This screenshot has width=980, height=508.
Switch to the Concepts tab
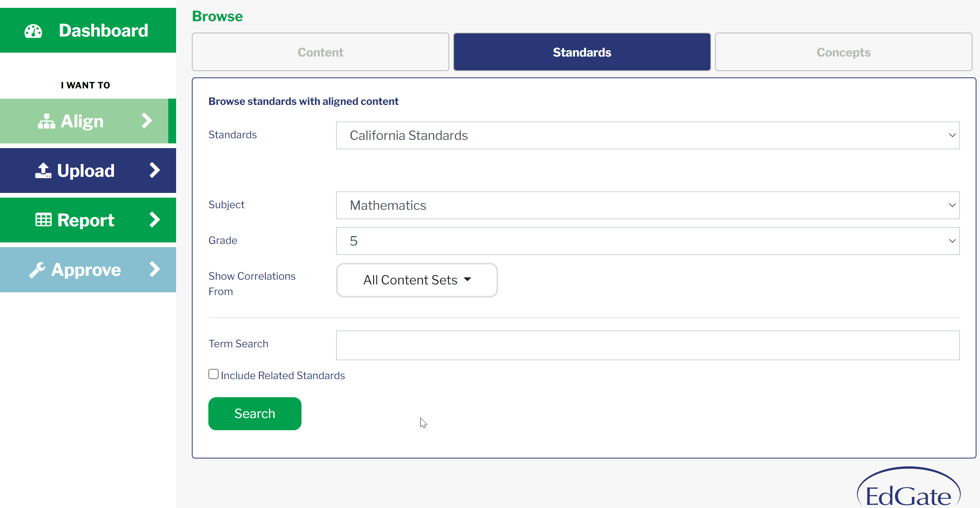point(844,52)
